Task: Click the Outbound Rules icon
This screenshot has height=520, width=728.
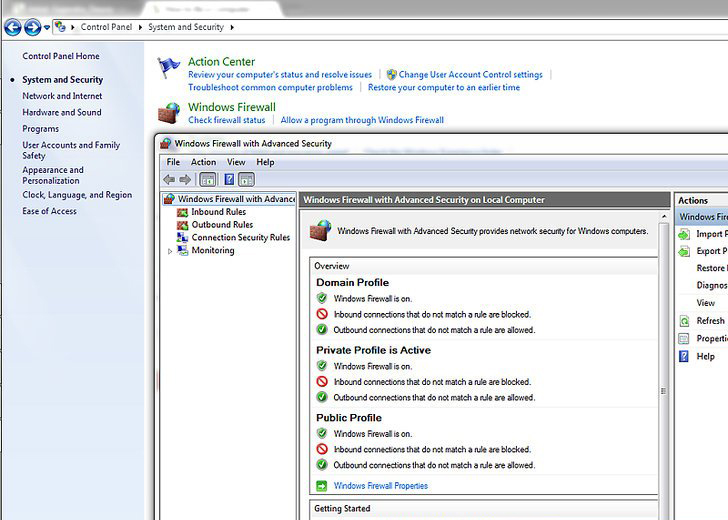Action: pyautogui.click(x=182, y=225)
